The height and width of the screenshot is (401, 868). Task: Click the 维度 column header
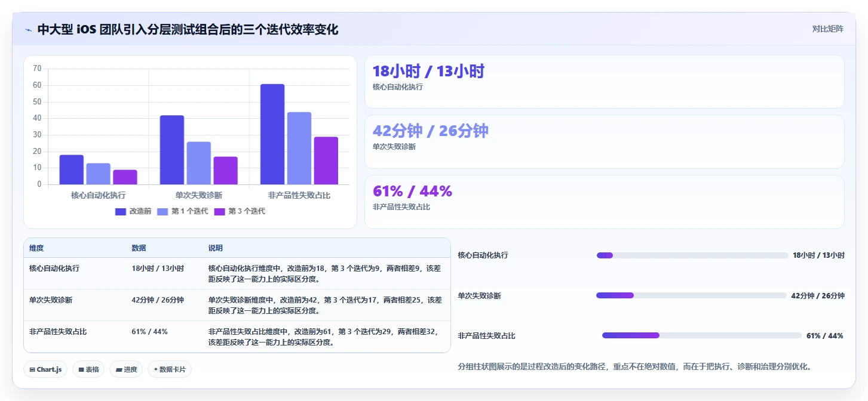coord(36,248)
